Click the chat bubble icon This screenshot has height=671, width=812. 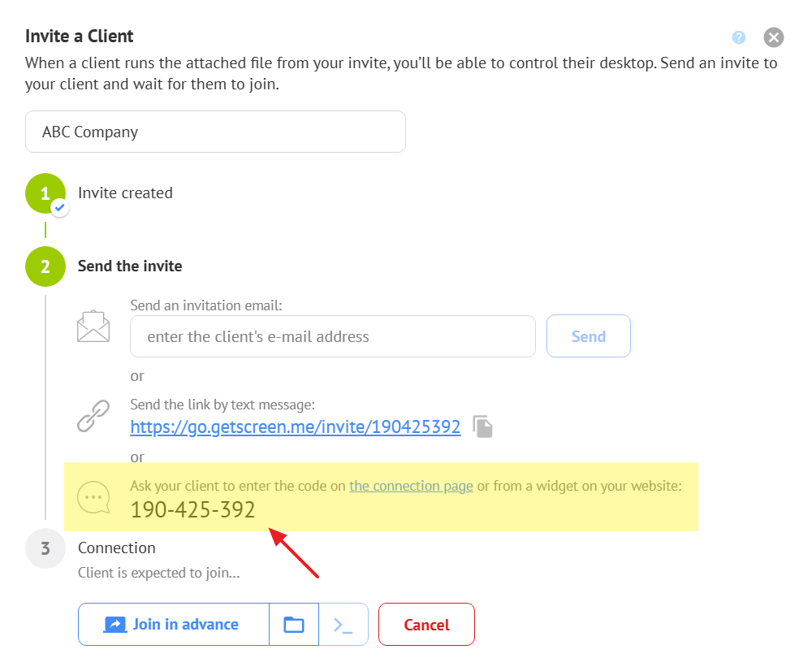93,497
